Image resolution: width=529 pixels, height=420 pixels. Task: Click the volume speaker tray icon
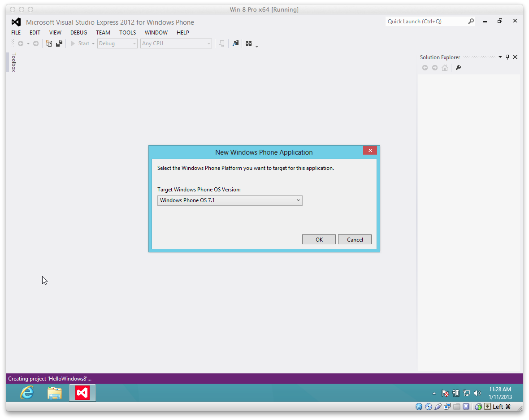click(477, 393)
